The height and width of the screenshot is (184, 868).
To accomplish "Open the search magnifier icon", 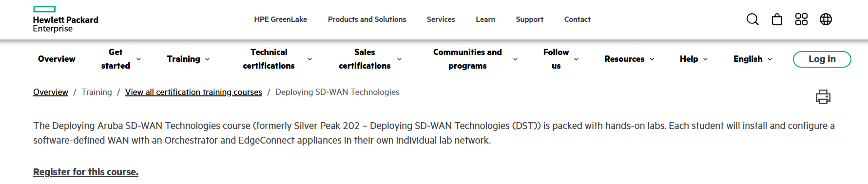I will pyautogui.click(x=752, y=19).
